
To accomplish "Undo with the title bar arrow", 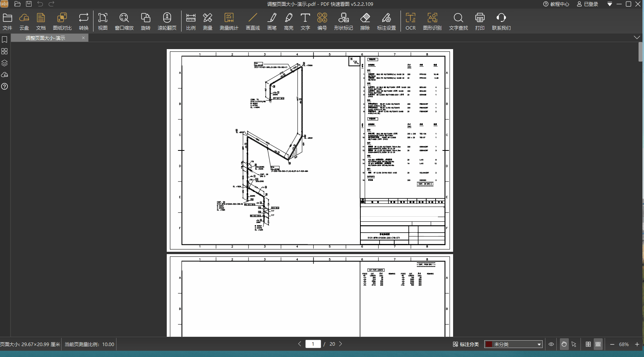I will coord(40,4).
